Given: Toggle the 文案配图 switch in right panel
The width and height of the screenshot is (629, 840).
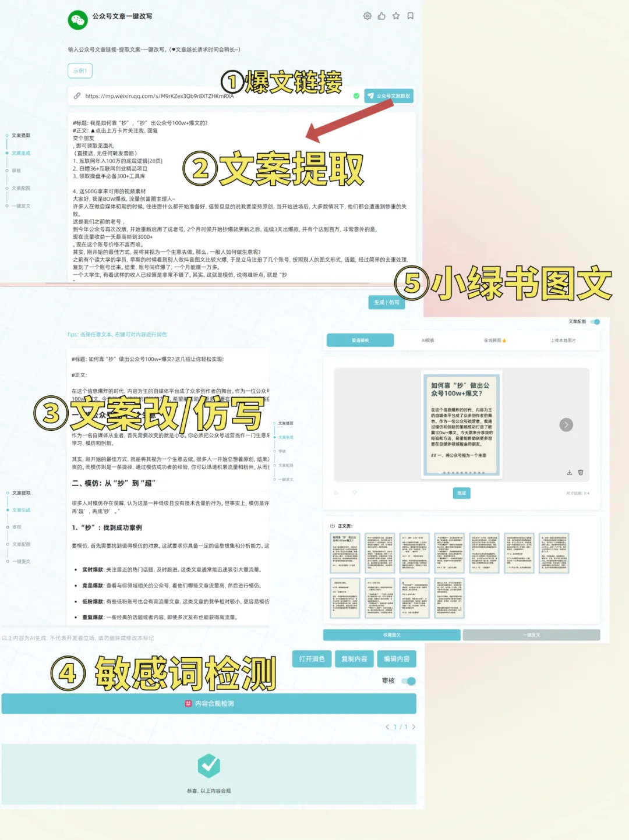Looking at the screenshot, I should pos(595,321).
